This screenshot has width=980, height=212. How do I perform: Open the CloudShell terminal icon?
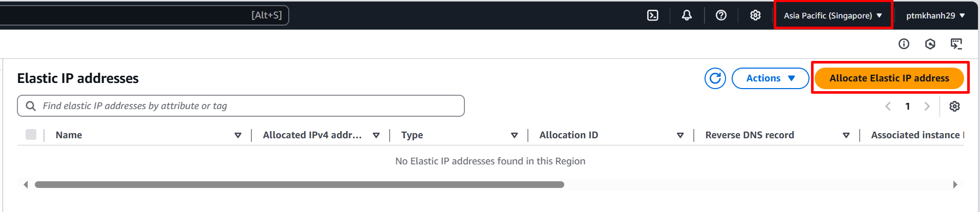pyautogui.click(x=653, y=15)
